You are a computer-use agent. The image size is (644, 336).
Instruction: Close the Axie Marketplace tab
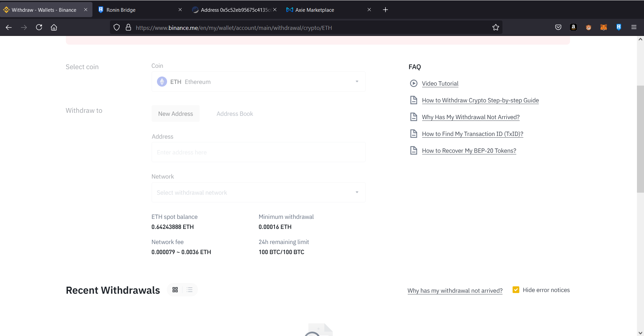[x=369, y=10]
